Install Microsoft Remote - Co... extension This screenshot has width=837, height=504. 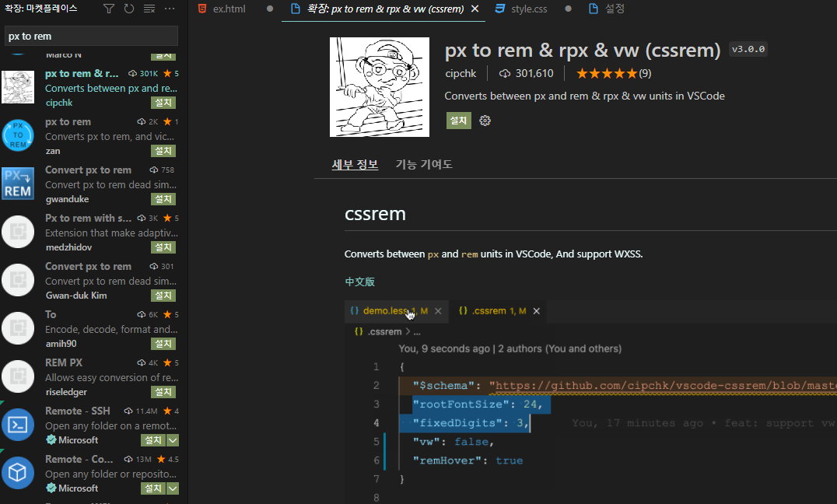click(153, 488)
